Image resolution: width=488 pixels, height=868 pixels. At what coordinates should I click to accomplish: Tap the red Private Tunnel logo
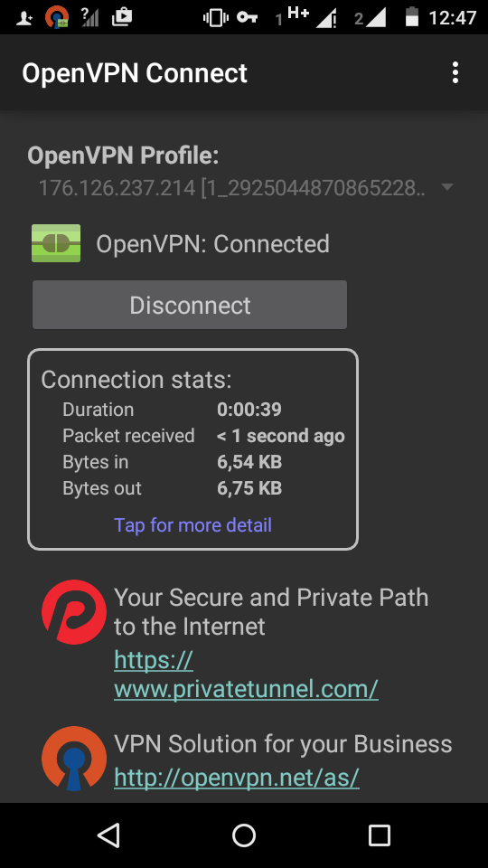tap(74, 612)
